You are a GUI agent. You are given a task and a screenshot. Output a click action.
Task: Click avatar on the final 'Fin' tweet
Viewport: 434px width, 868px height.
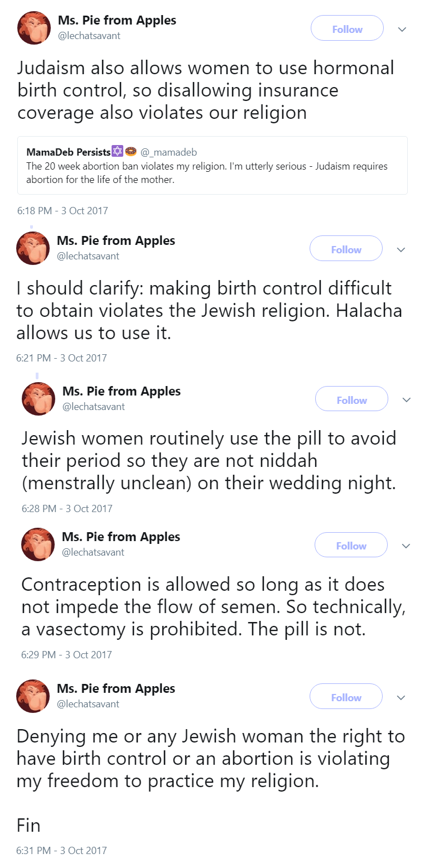click(x=33, y=696)
